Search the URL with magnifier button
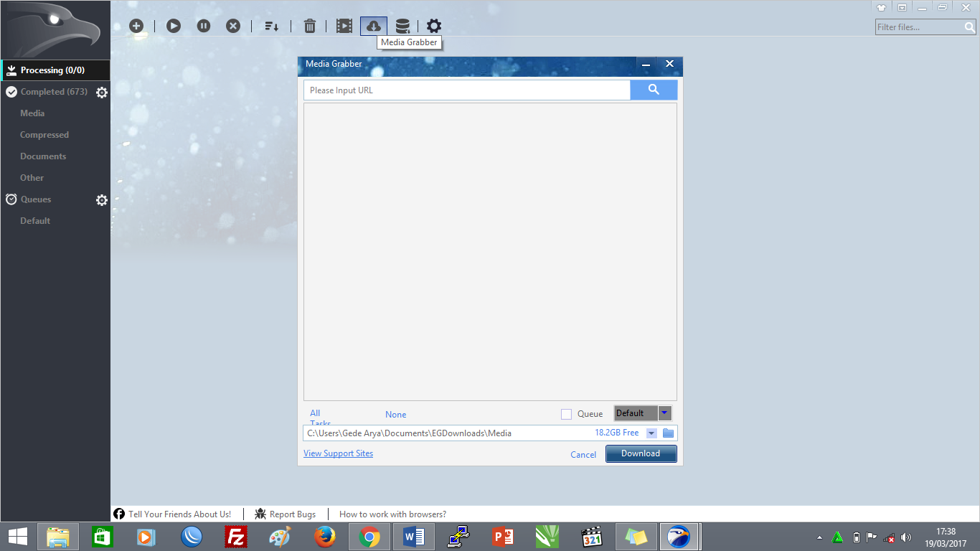This screenshot has width=980, height=551. pos(654,90)
